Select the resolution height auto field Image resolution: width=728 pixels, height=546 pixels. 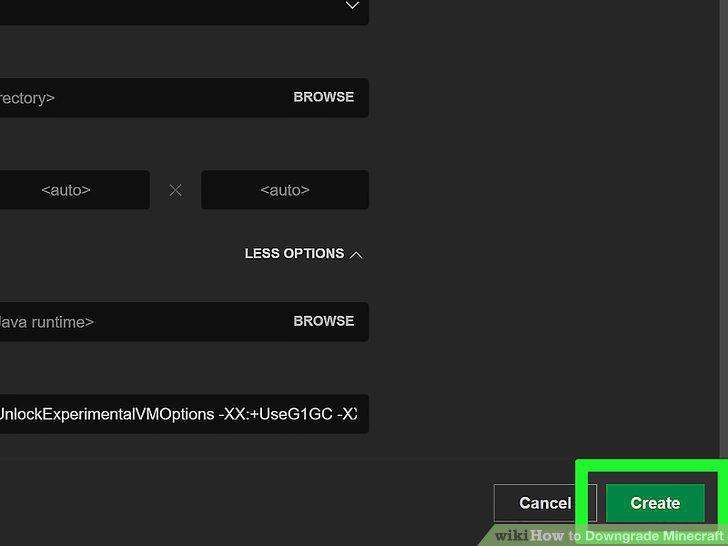(285, 190)
